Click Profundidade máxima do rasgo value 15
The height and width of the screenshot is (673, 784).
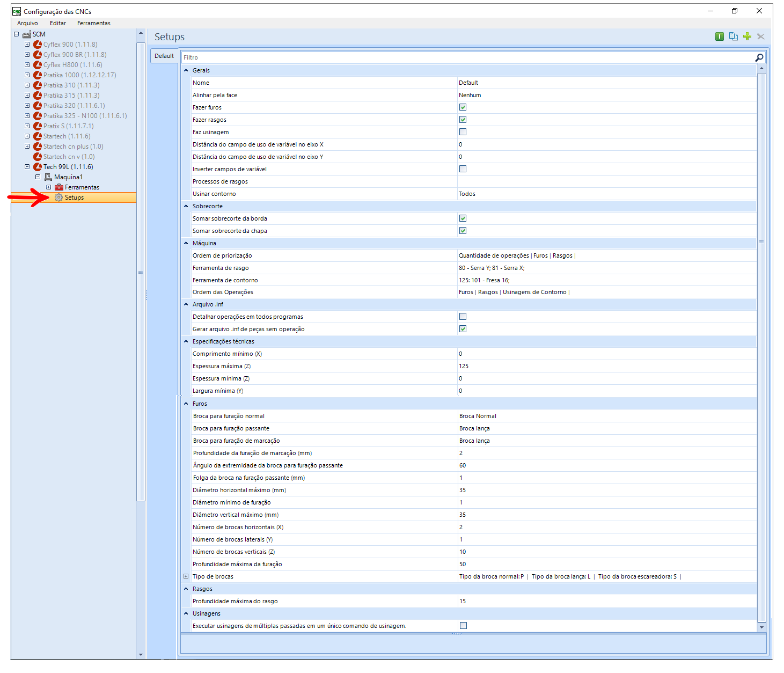click(x=607, y=601)
